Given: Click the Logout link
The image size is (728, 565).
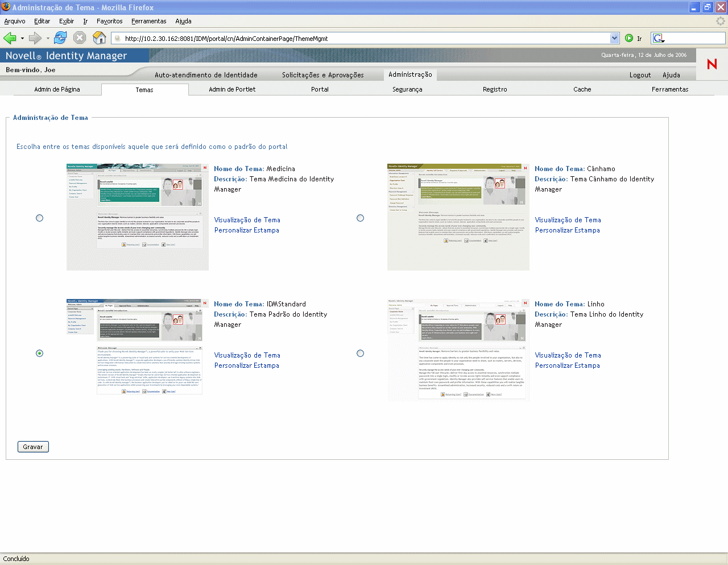Looking at the screenshot, I should tap(640, 75).
